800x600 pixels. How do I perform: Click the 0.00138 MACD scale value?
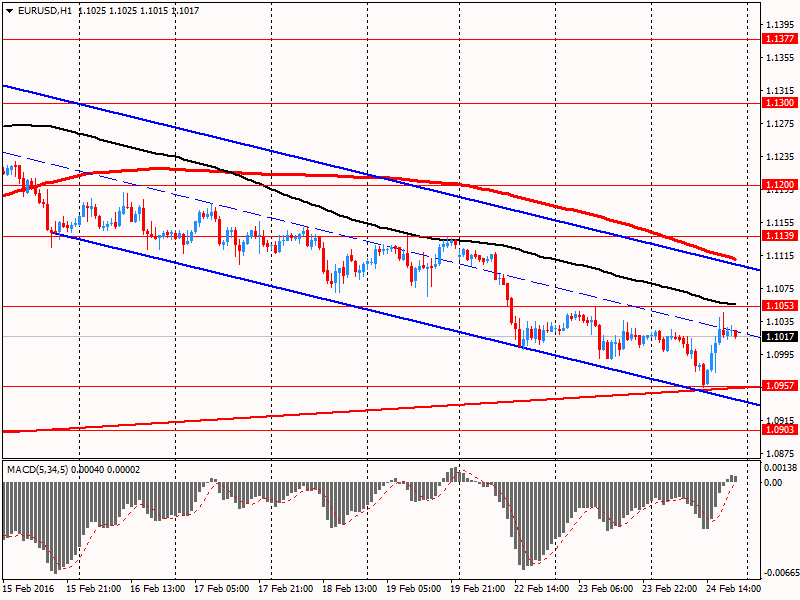780,467
